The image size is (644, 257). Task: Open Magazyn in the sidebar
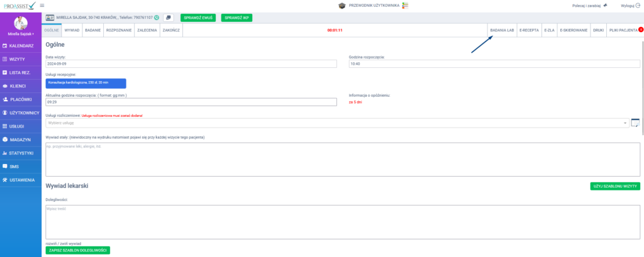21,139
